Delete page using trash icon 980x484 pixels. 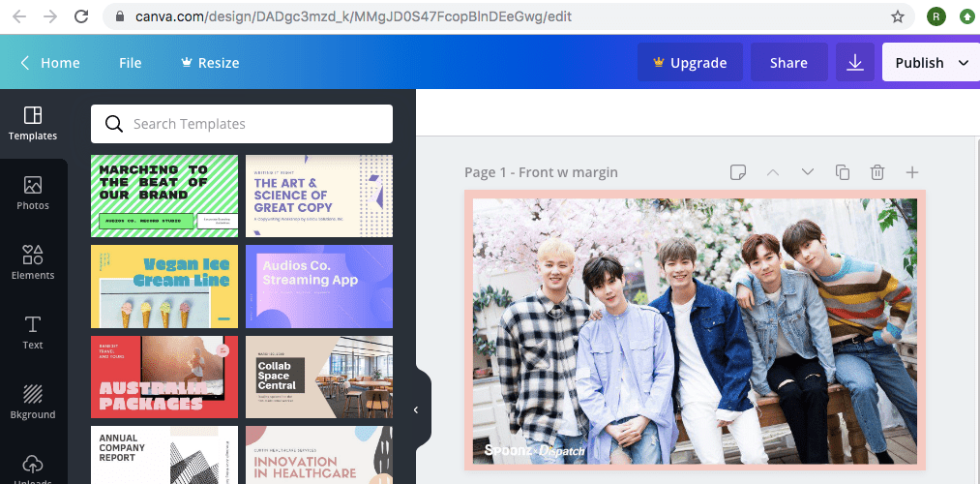coord(876,172)
